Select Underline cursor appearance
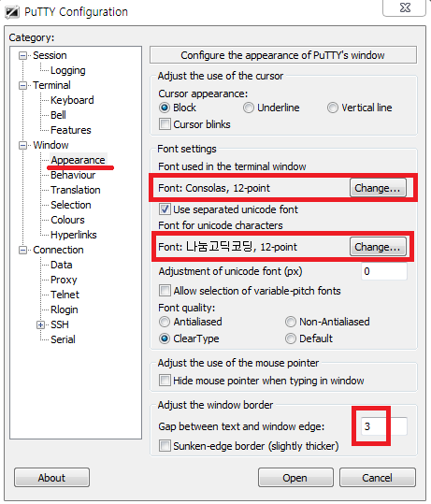Viewport: 431px width, 504px height. (249, 108)
